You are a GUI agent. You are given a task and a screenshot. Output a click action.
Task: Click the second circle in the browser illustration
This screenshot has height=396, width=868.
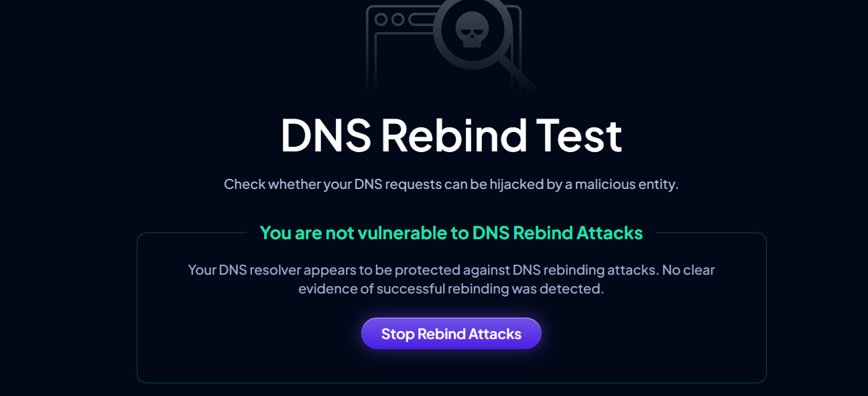397,19
